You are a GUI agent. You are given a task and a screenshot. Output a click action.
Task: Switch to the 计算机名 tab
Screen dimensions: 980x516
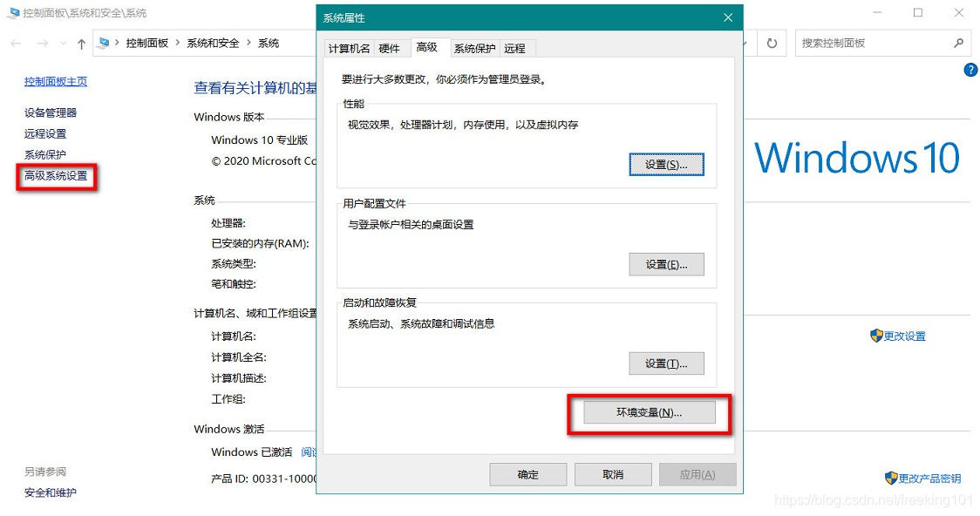(x=349, y=48)
